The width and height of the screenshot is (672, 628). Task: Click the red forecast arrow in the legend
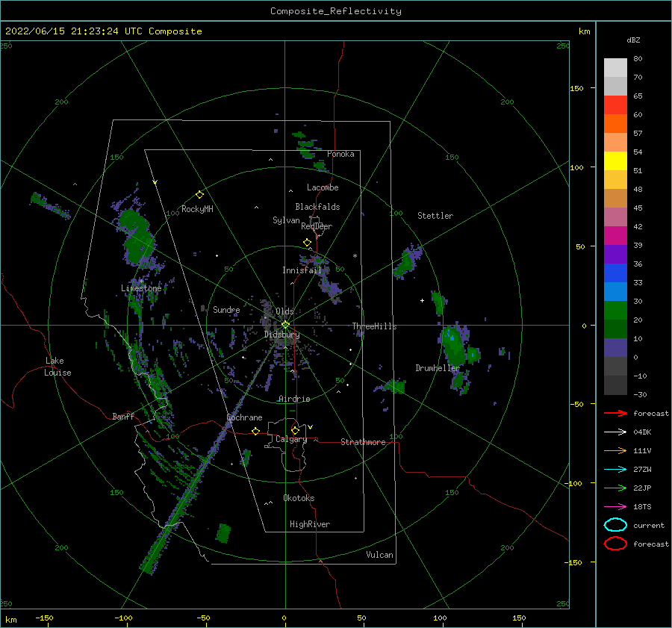pos(615,413)
